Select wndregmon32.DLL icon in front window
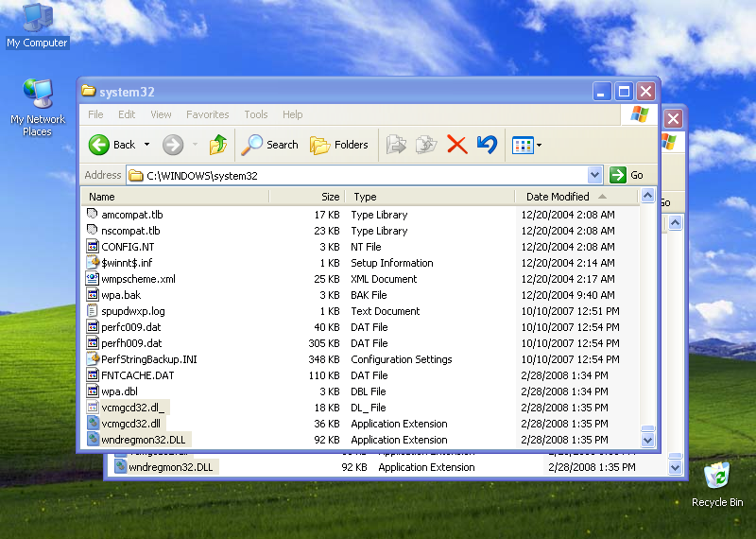The height and width of the screenshot is (539, 756). click(x=92, y=439)
